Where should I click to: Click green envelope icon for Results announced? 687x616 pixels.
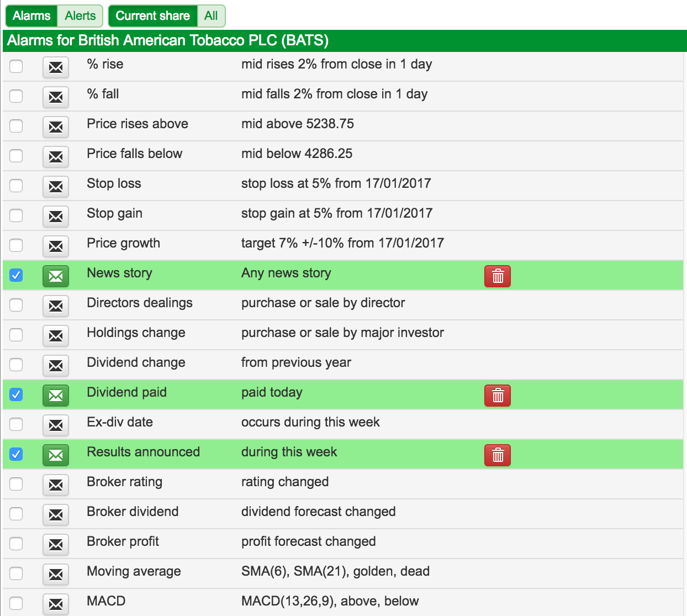click(56, 455)
